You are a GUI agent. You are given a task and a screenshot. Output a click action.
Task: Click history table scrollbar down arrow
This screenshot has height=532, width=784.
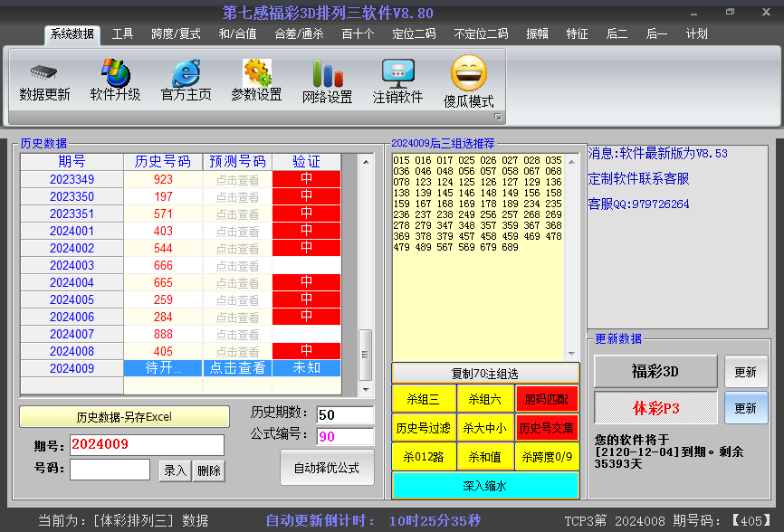tap(366, 389)
